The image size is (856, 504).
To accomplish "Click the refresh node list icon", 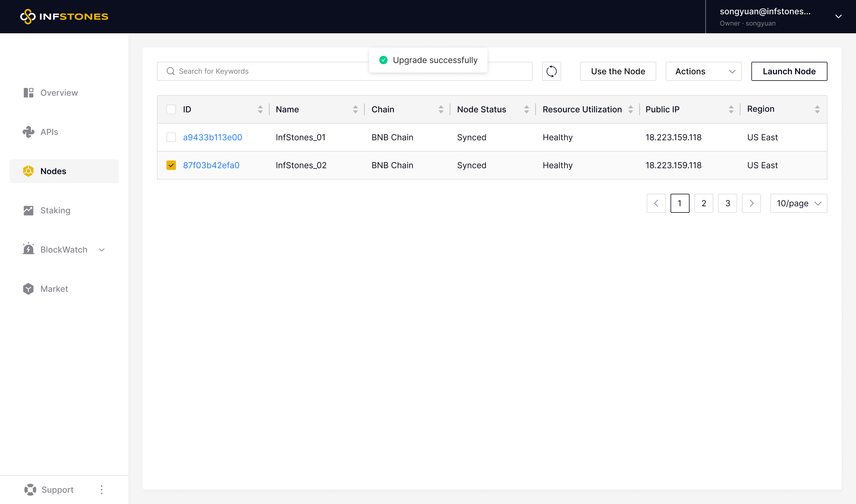I will (x=551, y=71).
